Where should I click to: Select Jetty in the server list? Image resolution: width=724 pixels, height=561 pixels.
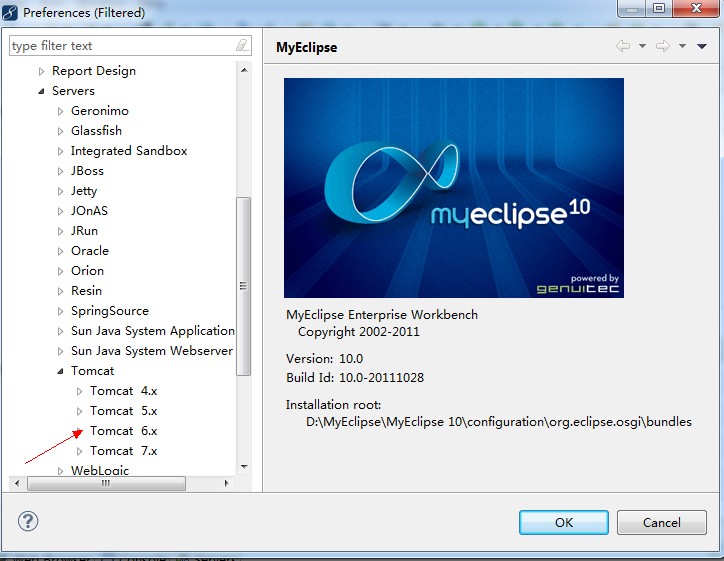pyautogui.click(x=84, y=191)
